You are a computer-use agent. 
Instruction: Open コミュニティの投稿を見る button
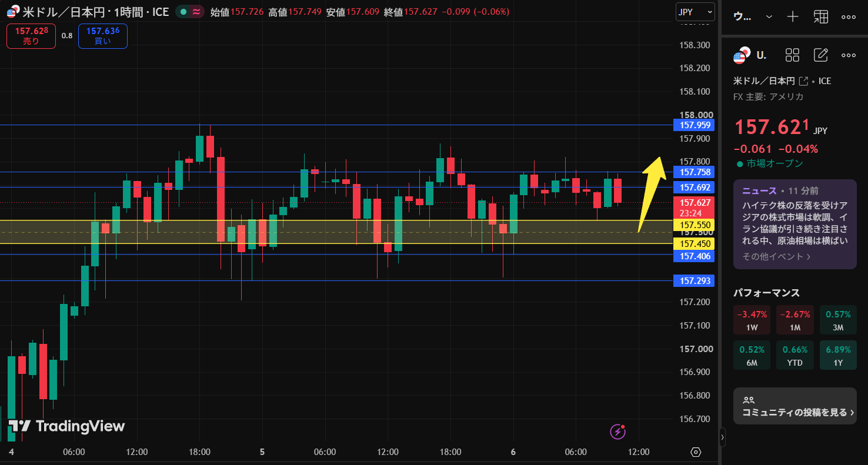(x=795, y=406)
